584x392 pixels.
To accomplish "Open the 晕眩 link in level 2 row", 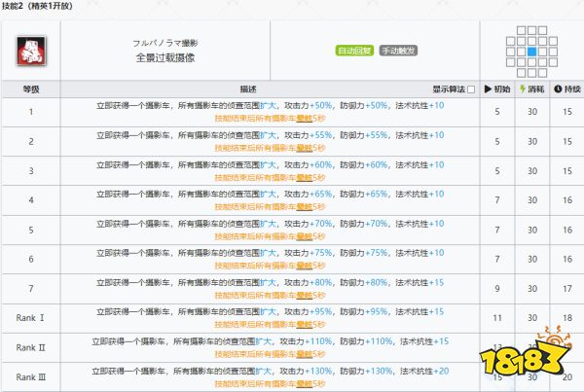I will (x=305, y=148).
